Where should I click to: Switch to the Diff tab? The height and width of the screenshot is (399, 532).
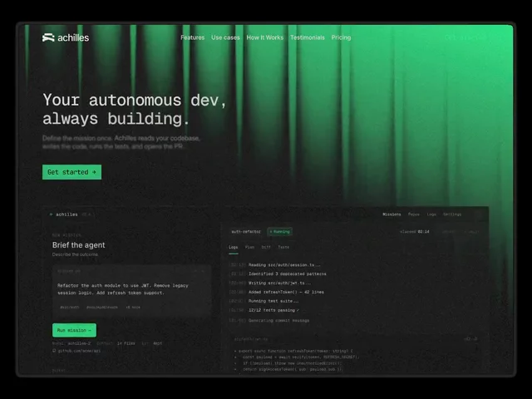click(x=266, y=248)
